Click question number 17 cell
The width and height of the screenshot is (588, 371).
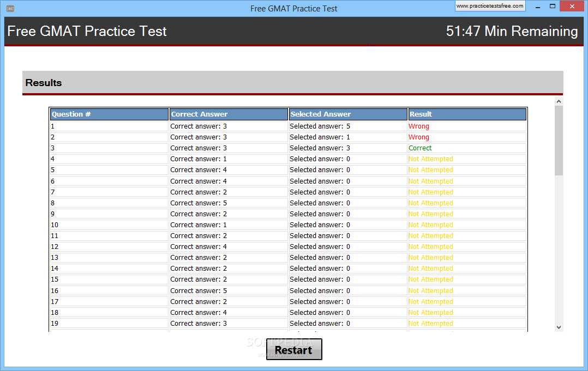click(x=109, y=301)
